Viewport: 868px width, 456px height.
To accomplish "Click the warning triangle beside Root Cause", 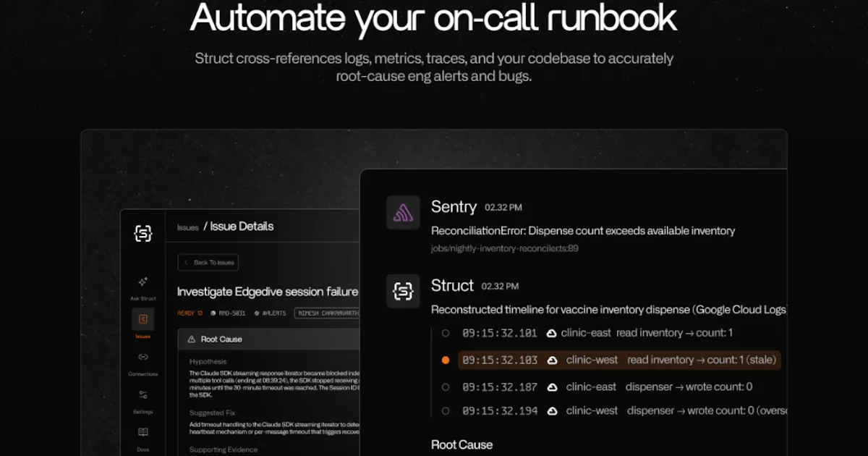I will [192, 339].
